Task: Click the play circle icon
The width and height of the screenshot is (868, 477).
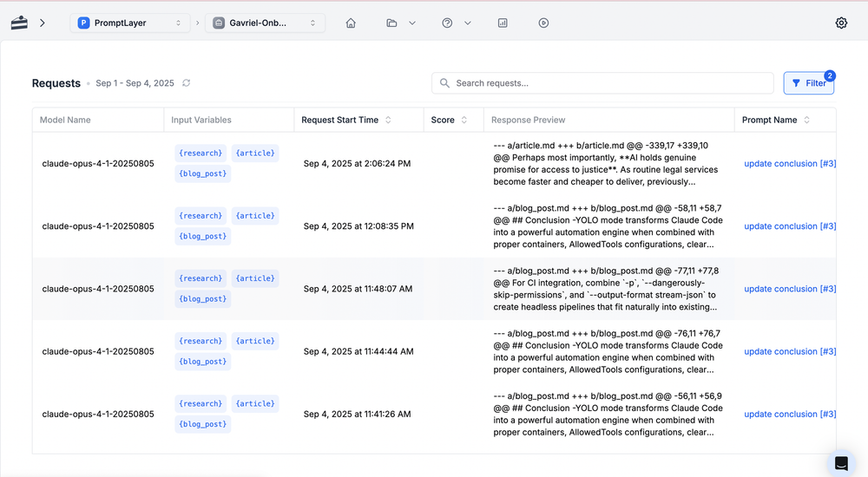Action: pyautogui.click(x=543, y=23)
